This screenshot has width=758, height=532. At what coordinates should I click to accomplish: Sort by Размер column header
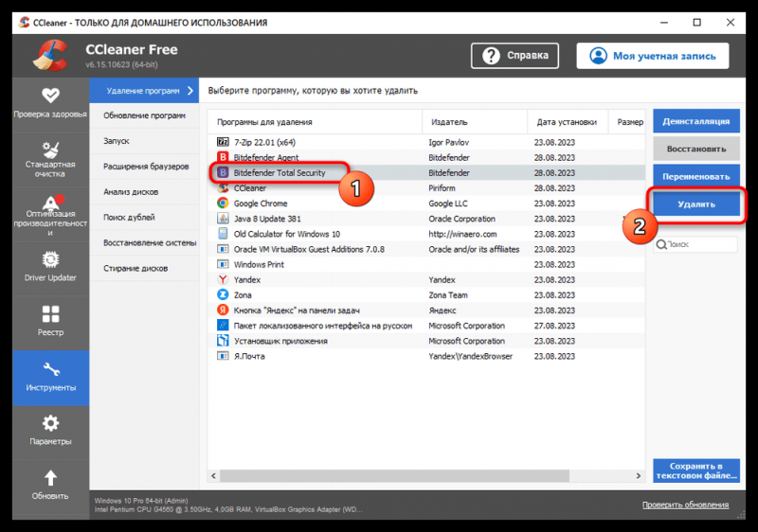tap(627, 122)
